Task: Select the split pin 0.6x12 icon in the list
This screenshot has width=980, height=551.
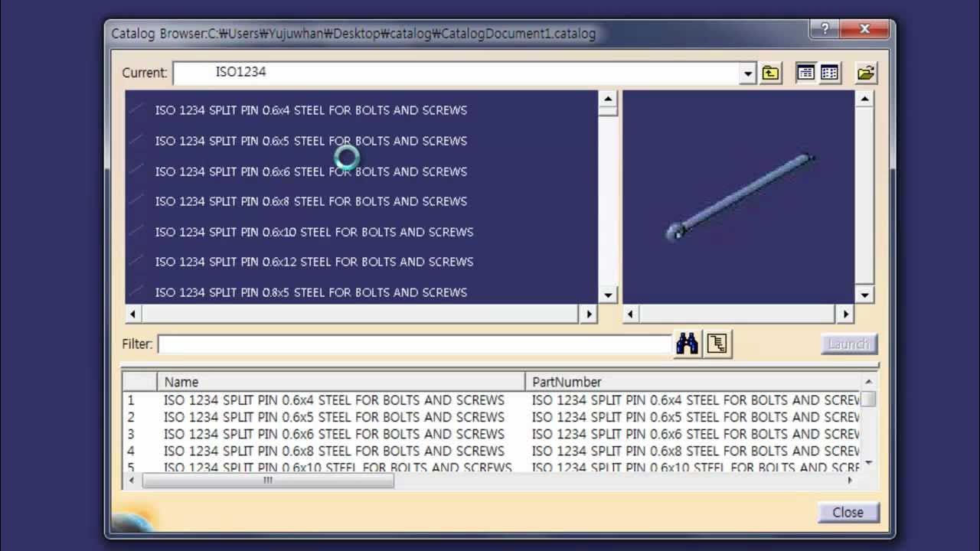Action: 137,262
